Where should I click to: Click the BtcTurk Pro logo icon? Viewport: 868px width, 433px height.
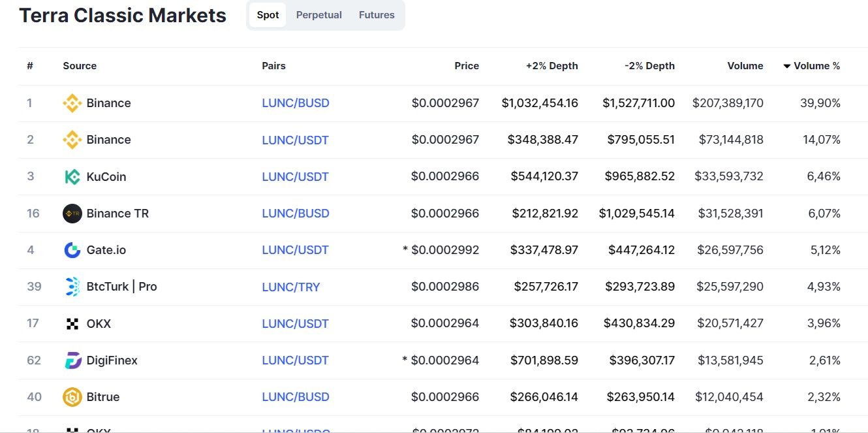(72, 287)
